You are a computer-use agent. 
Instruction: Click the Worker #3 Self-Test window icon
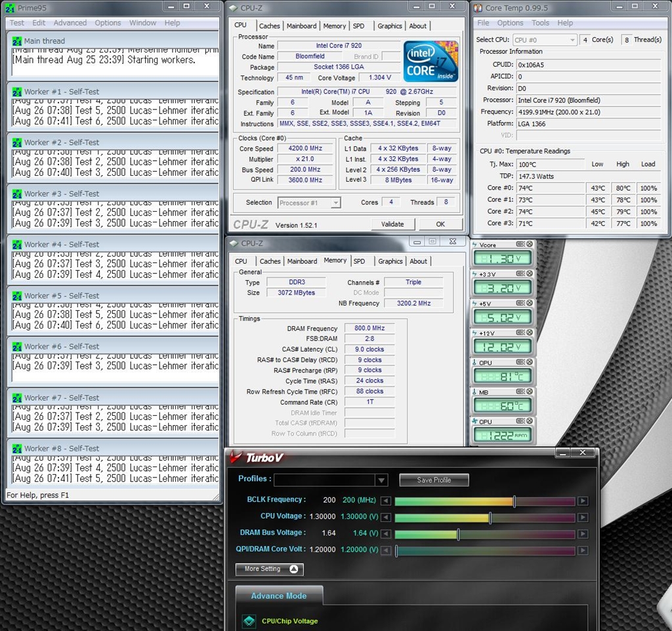[x=17, y=193]
